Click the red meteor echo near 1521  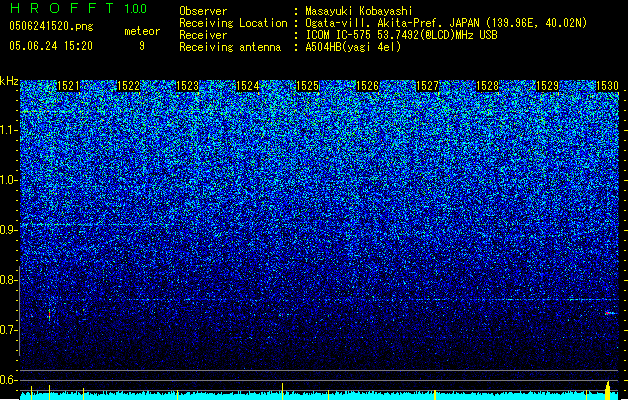pyautogui.click(x=49, y=315)
